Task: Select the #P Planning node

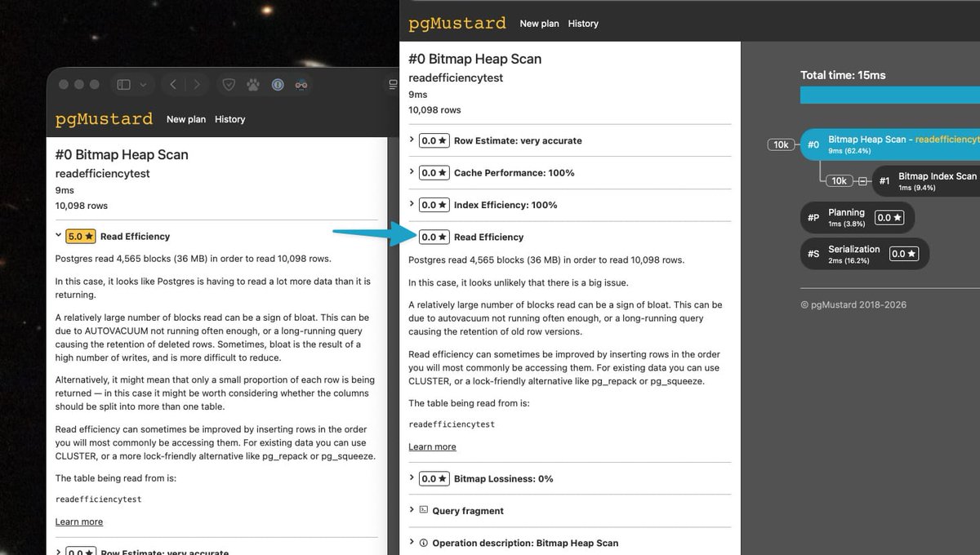Action: pos(857,218)
